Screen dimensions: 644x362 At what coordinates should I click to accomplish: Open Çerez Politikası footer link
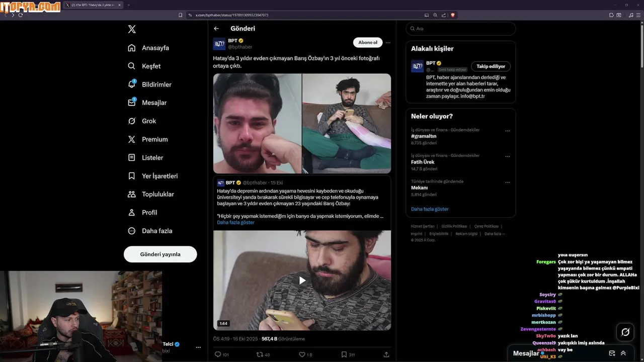(487, 226)
